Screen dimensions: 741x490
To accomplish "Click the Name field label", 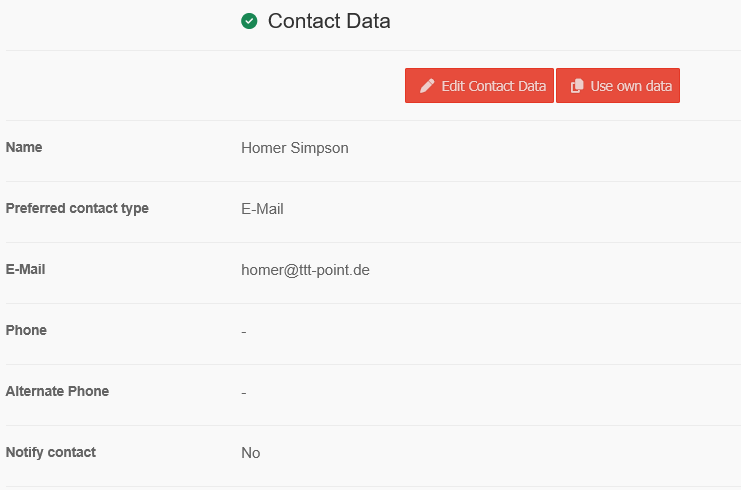I will point(24,148).
